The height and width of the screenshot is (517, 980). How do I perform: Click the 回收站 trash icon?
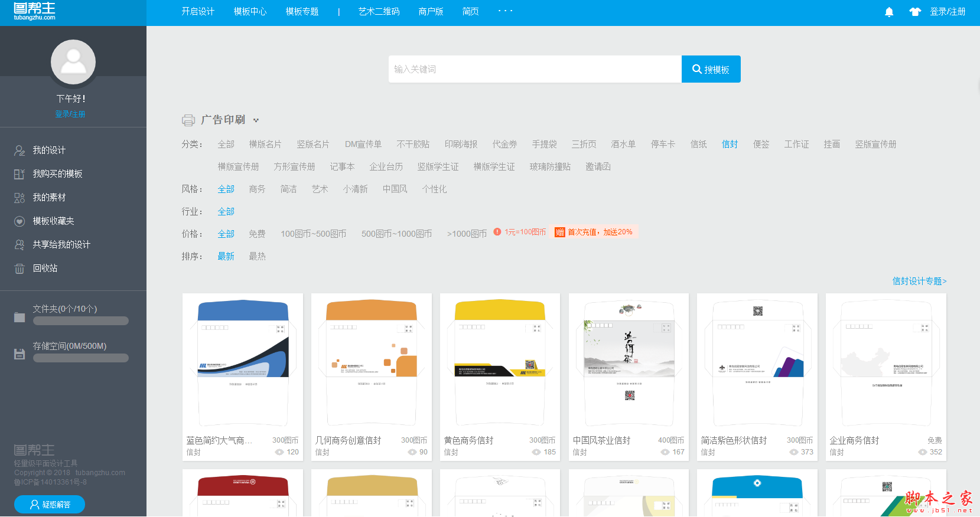point(19,269)
